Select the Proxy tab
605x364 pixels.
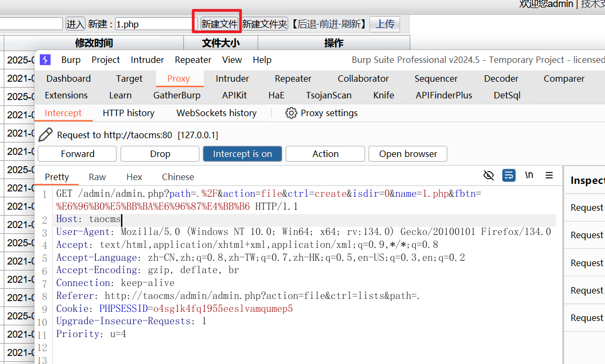(179, 78)
